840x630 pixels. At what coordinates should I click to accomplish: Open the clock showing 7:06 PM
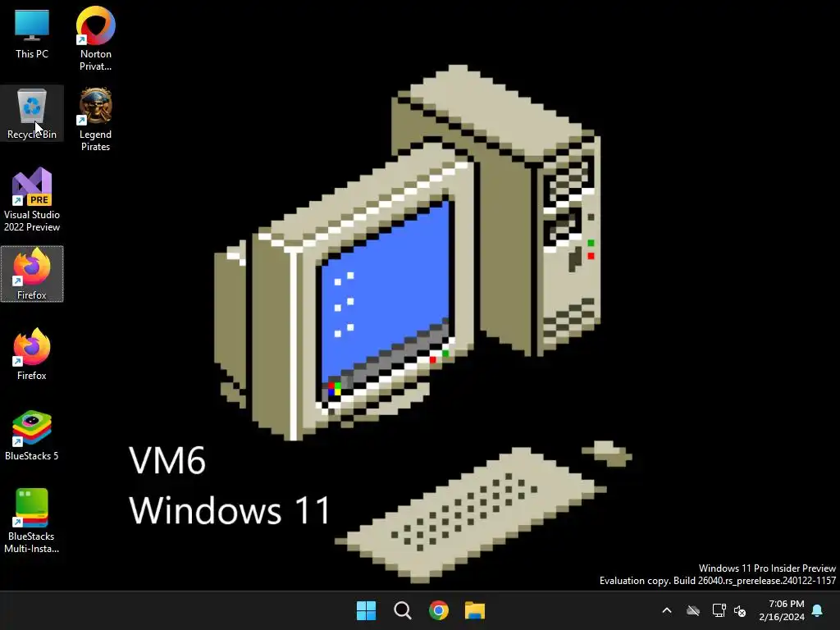click(782, 610)
